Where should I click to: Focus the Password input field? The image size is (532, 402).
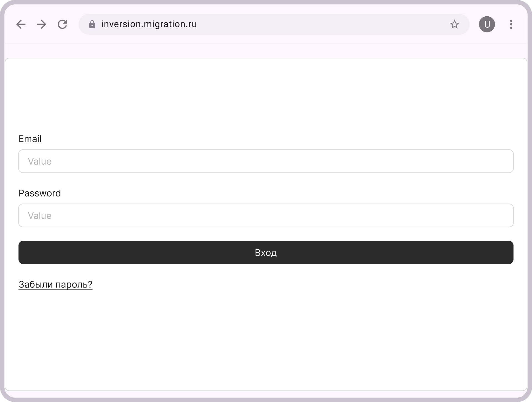[266, 215]
